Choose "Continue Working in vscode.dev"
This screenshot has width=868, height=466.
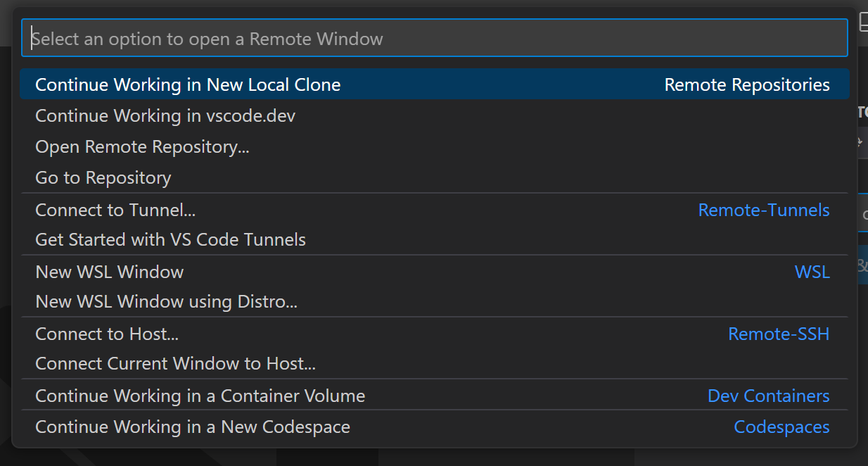(165, 115)
